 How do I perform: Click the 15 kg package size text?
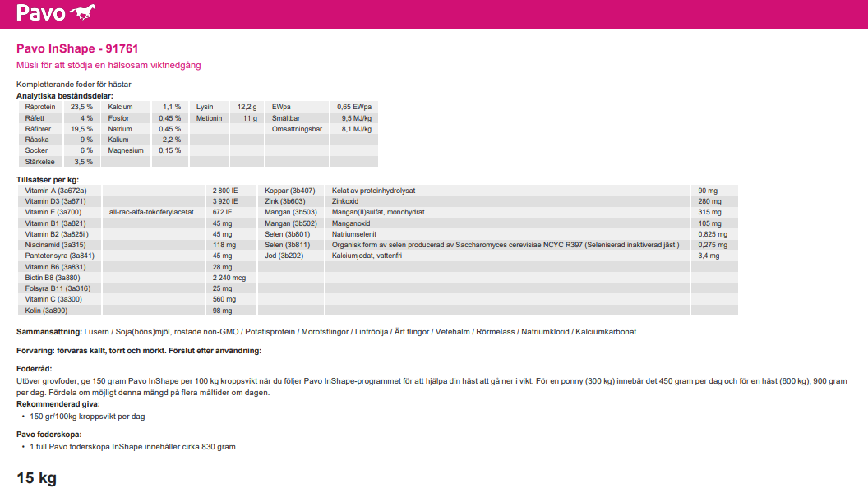pos(36,478)
